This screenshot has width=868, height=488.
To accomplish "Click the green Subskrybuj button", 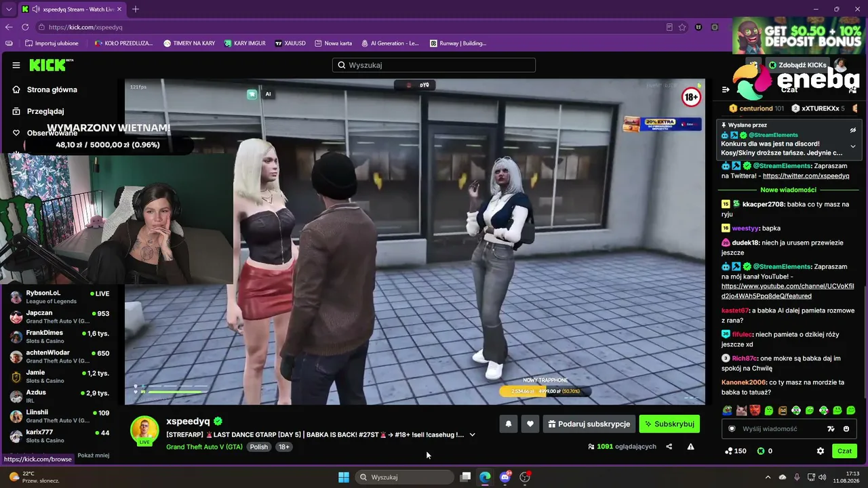I will click(x=669, y=424).
